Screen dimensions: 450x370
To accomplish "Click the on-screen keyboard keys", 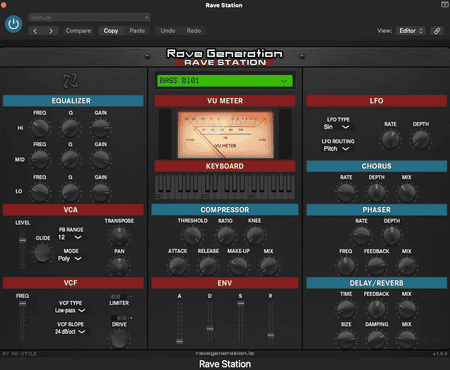I will click(x=225, y=187).
